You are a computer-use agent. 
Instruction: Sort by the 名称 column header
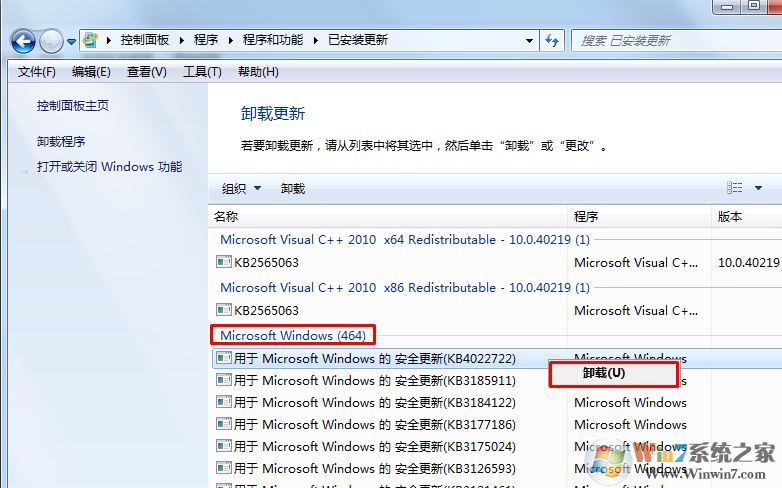(x=388, y=217)
